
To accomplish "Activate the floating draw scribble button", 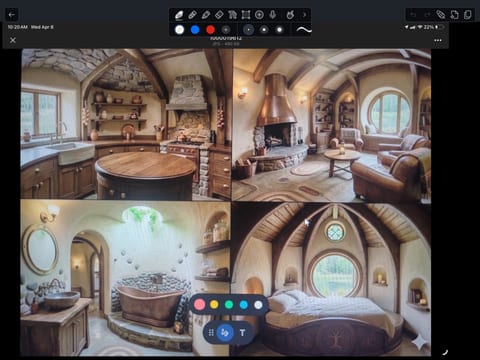I will pos(225,332).
